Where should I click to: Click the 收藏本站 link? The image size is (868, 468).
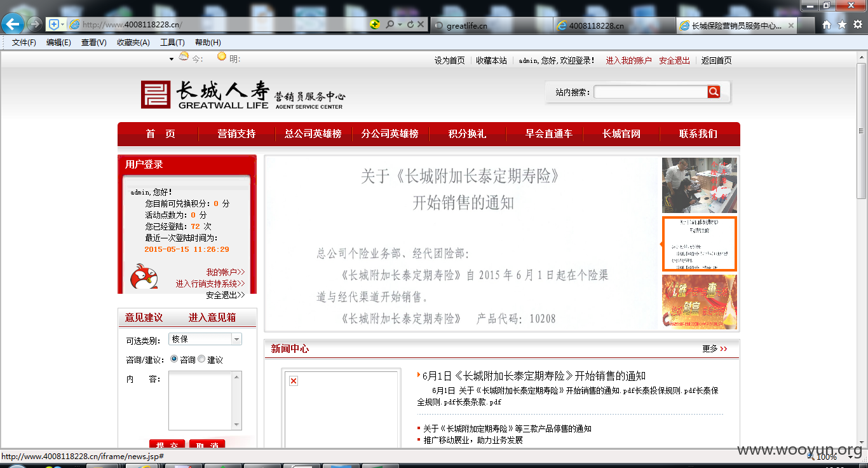click(492, 60)
